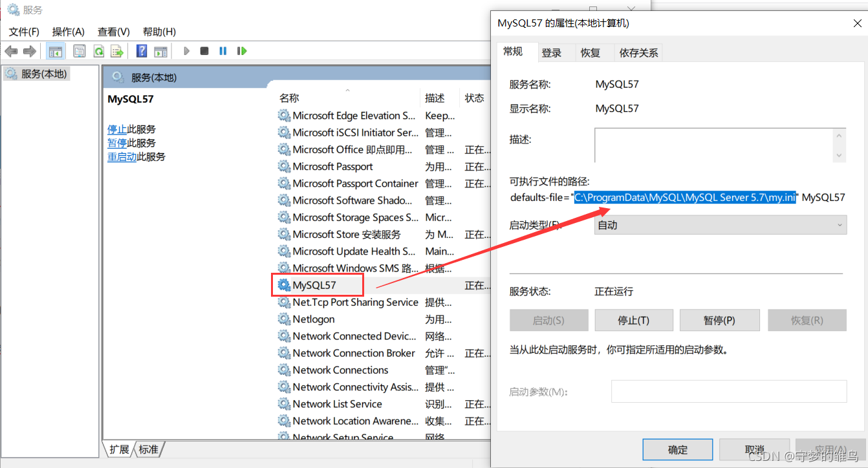Click the gear icon of Microsoft Passport Container row
Viewport: 868px width, 468px height.
tap(284, 184)
